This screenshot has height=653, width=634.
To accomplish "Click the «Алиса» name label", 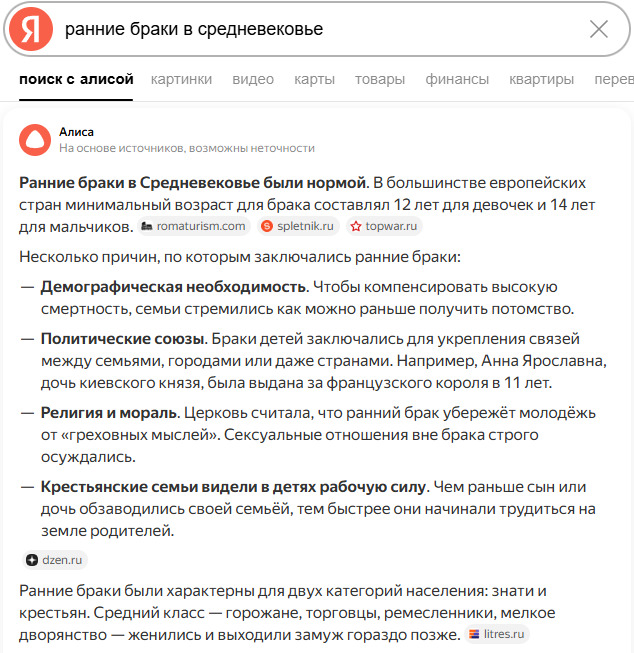I will point(76,131).
